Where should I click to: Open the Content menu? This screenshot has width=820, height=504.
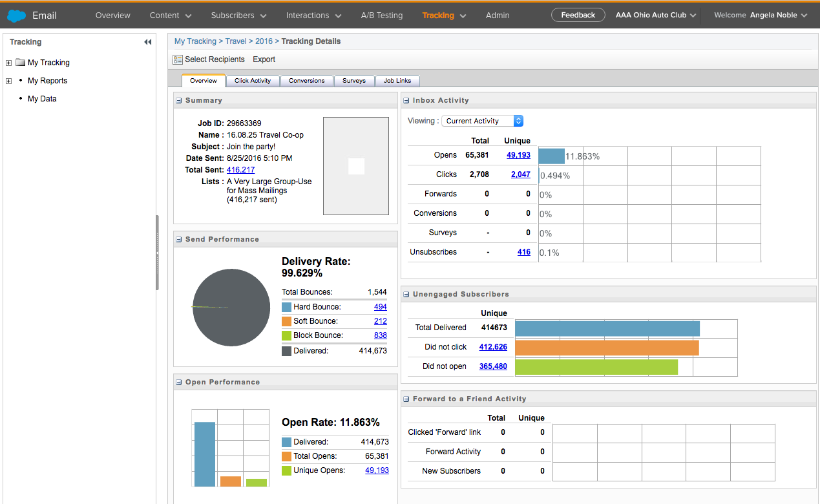(x=171, y=15)
